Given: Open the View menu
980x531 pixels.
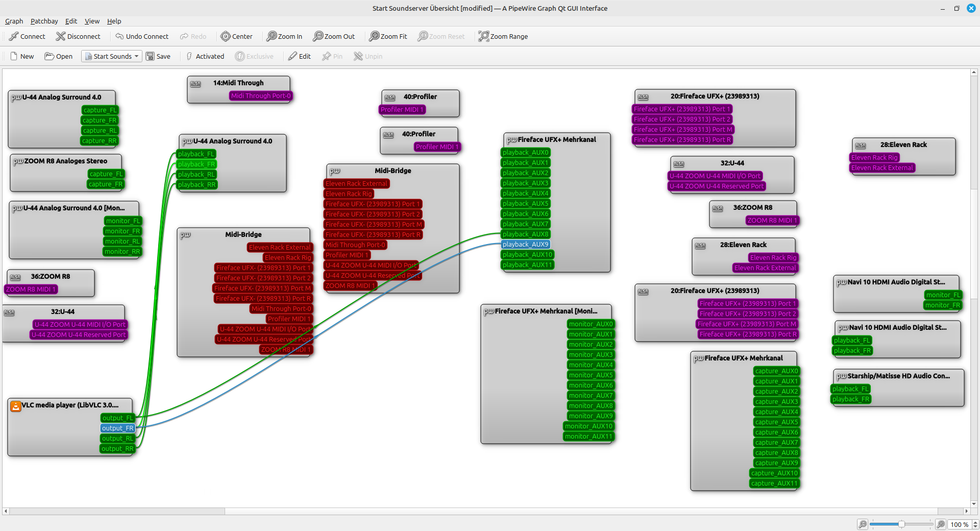Looking at the screenshot, I should tap(92, 21).
